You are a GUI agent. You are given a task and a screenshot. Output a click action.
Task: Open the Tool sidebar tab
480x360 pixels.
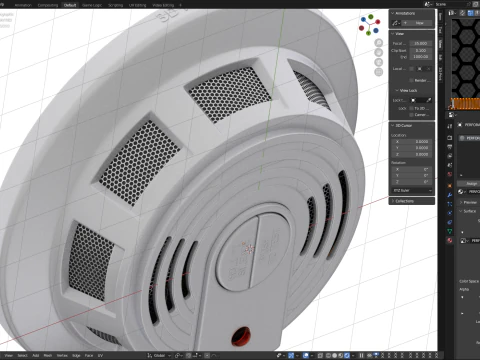point(440,30)
